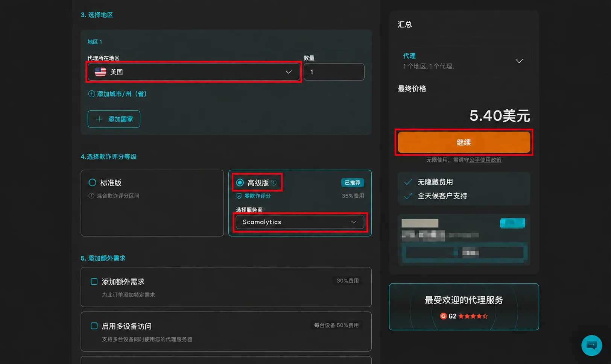Click the 1个地区, 1个代理 summary text
Screen dimensions: 611x364
click(x=429, y=67)
